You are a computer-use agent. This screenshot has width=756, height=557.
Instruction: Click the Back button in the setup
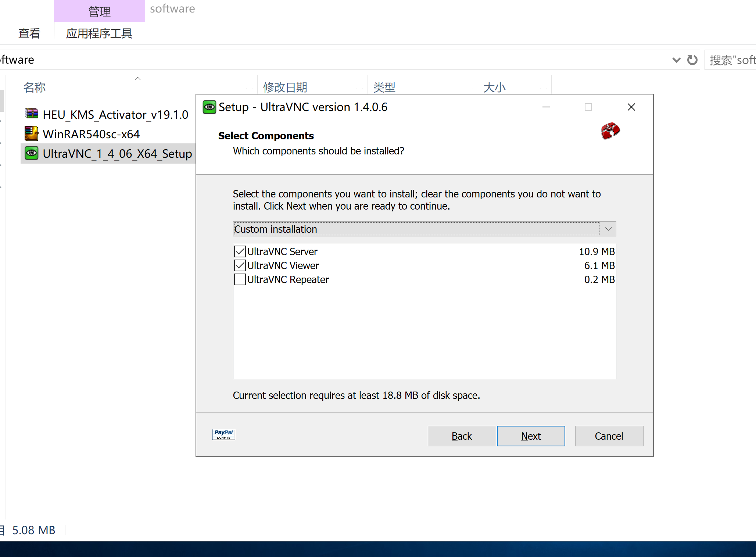click(x=462, y=436)
